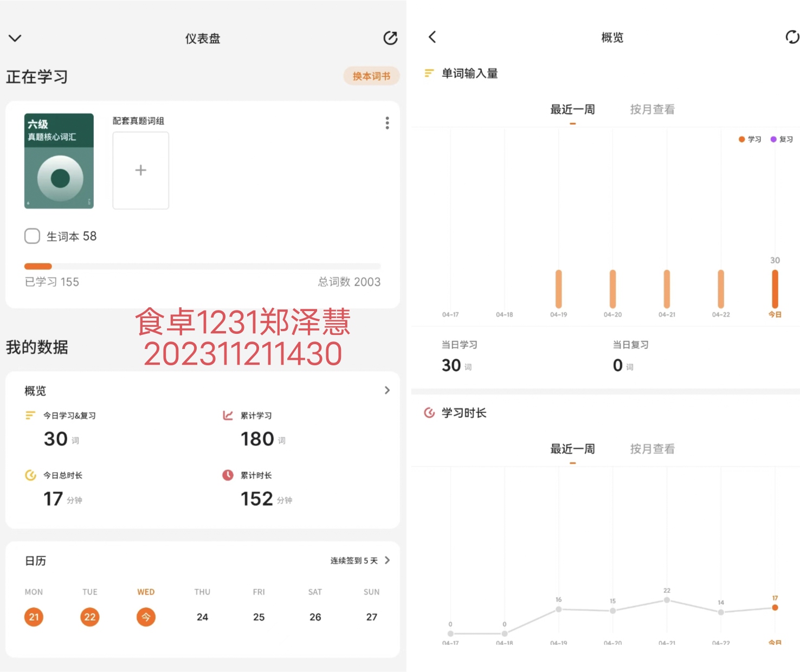
Task: Select today's 今 circle in the calendar
Action: pyautogui.click(x=146, y=617)
